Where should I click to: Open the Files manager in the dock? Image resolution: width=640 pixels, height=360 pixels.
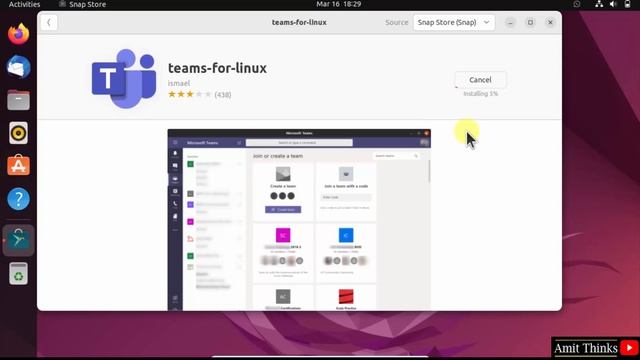pyautogui.click(x=18, y=100)
